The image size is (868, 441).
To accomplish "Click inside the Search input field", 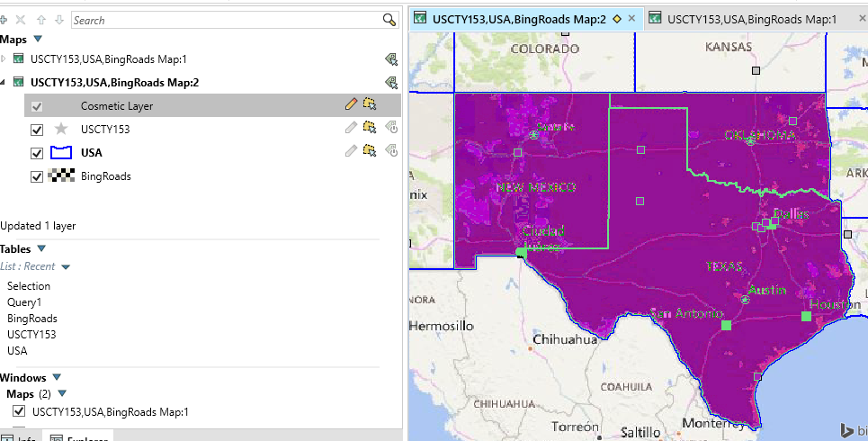I will coord(227,21).
